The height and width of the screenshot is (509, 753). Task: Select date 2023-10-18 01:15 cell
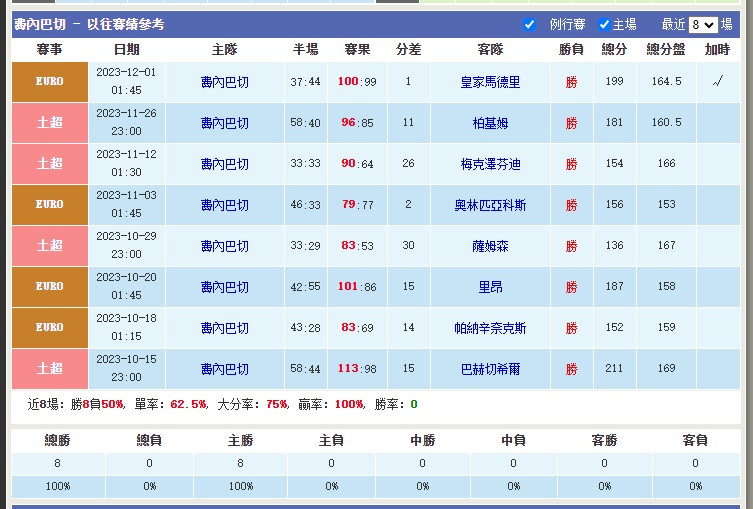tap(126, 327)
